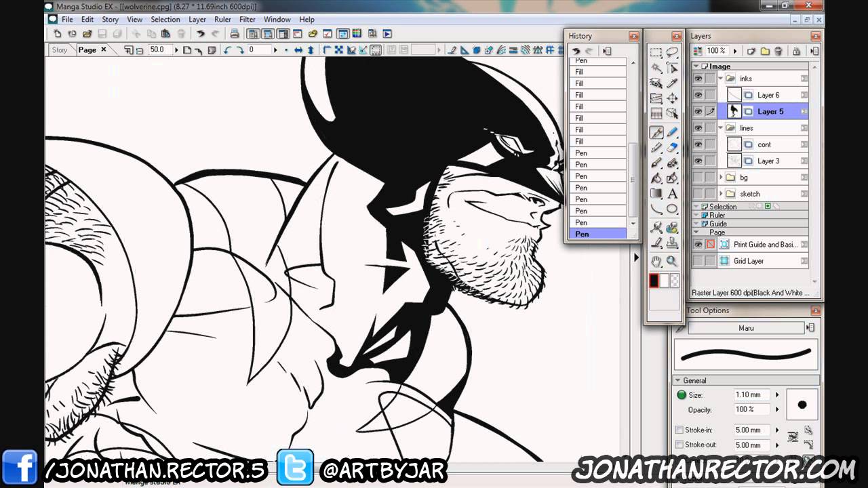
Task: Open the Filter menu
Action: pos(248,20)
